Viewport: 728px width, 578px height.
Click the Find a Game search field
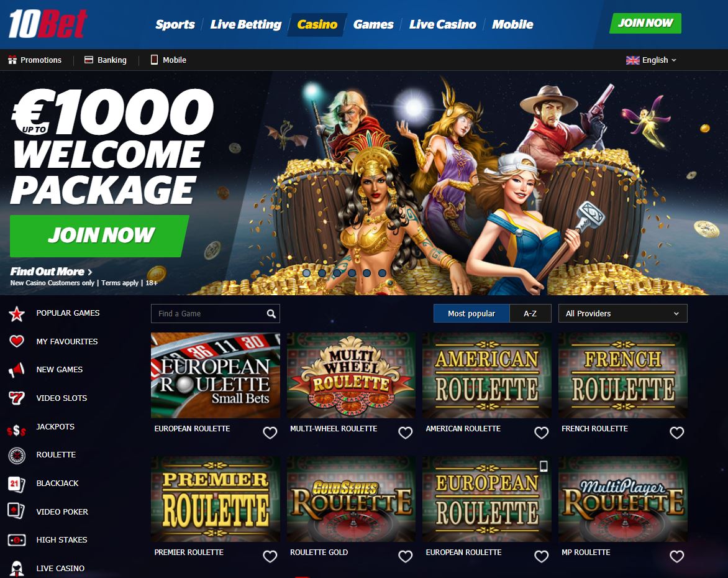pos(216,314)
